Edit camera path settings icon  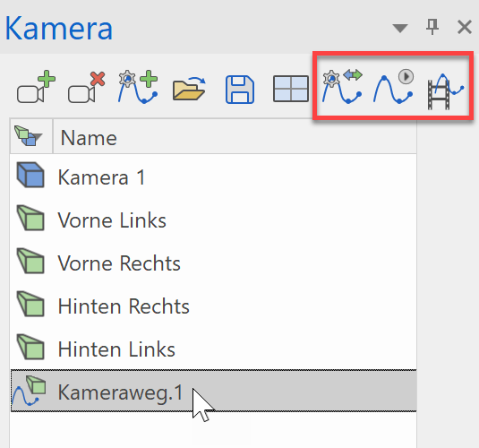click(x=342, y=87)
